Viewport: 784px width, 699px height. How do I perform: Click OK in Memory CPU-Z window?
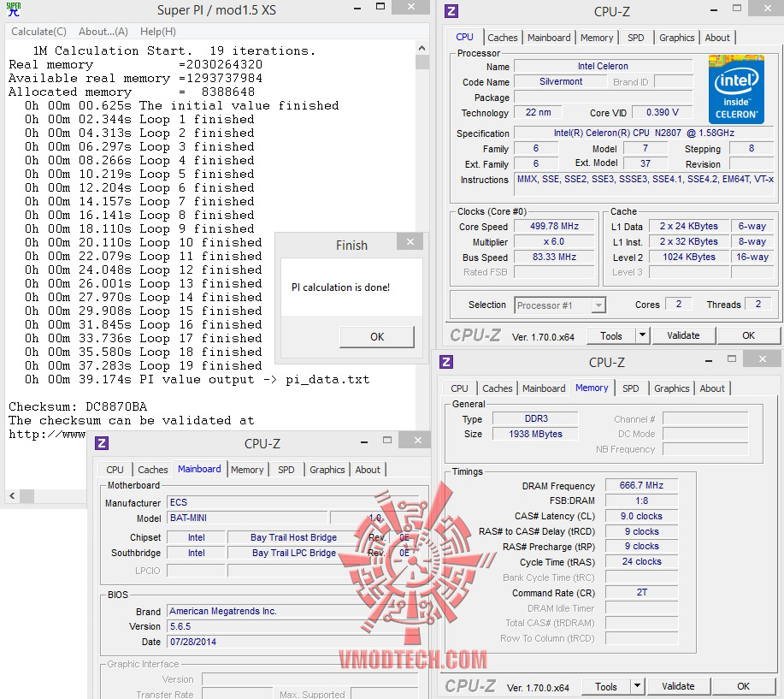click(x=743, y=686)
